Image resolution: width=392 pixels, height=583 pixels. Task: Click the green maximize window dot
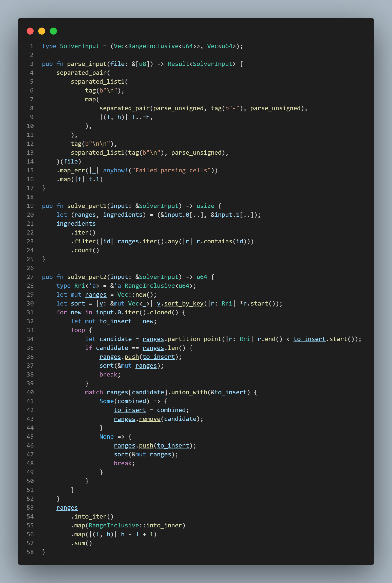tap(53, 31)
